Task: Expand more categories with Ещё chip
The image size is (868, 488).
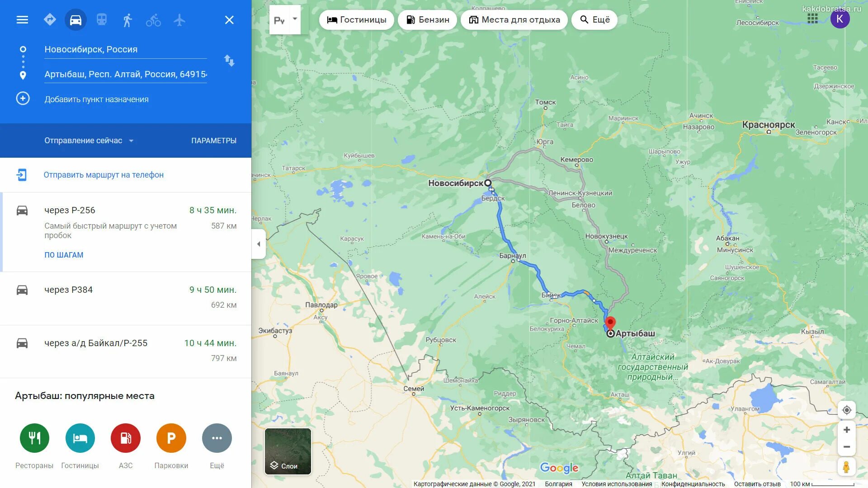Action: 594,20
